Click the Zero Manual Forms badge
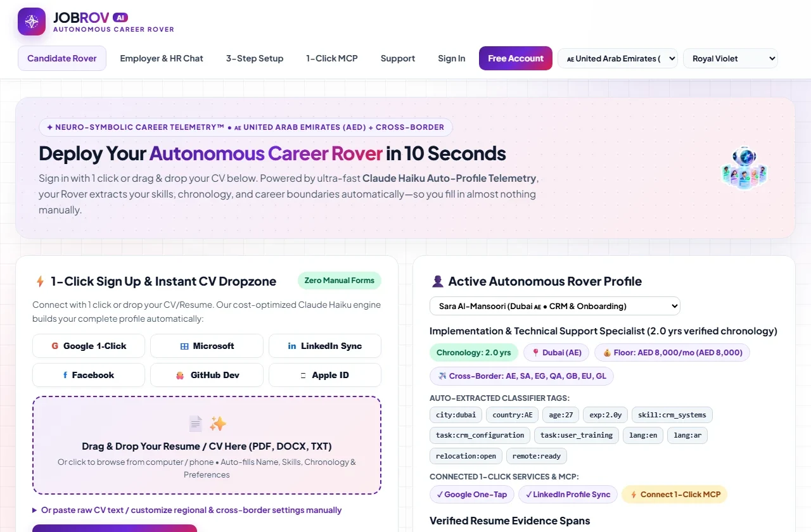The width and height of the screenshot is (811, 532). point(340,281)
